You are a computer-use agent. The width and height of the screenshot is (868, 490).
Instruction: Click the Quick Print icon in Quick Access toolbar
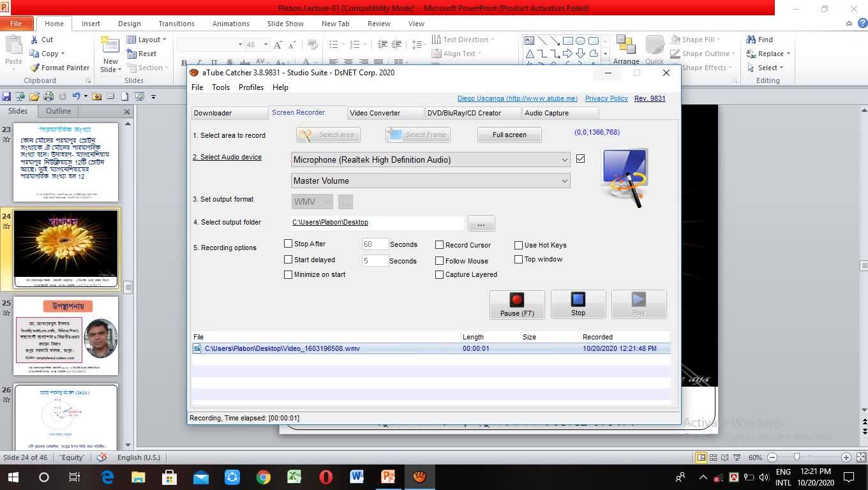coord(48,96)
